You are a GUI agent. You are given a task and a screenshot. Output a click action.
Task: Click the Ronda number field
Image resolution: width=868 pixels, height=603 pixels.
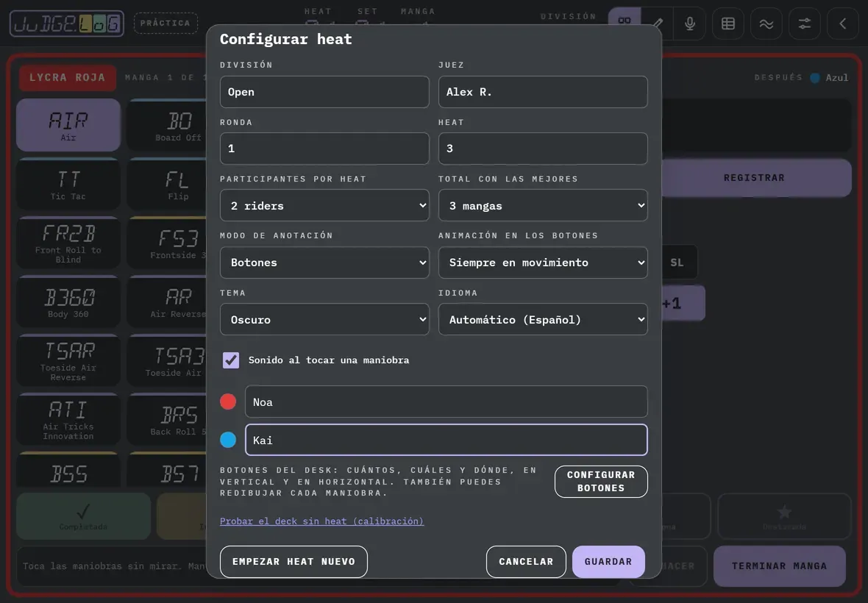click(x=324, y=149)
